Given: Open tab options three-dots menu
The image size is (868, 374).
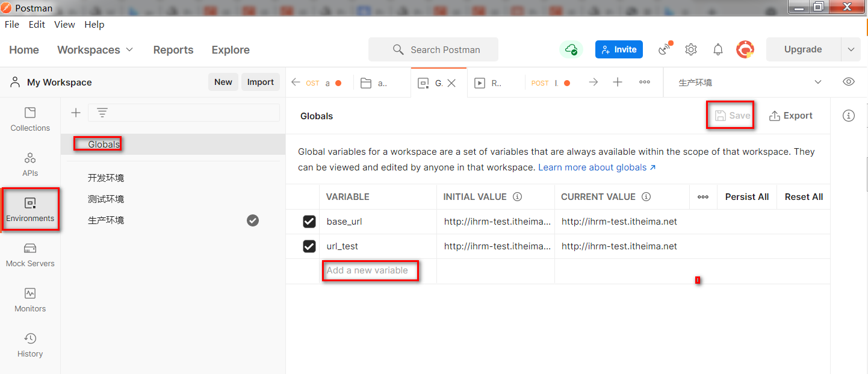Looking at the screenshot, I should tap(645, 83).
